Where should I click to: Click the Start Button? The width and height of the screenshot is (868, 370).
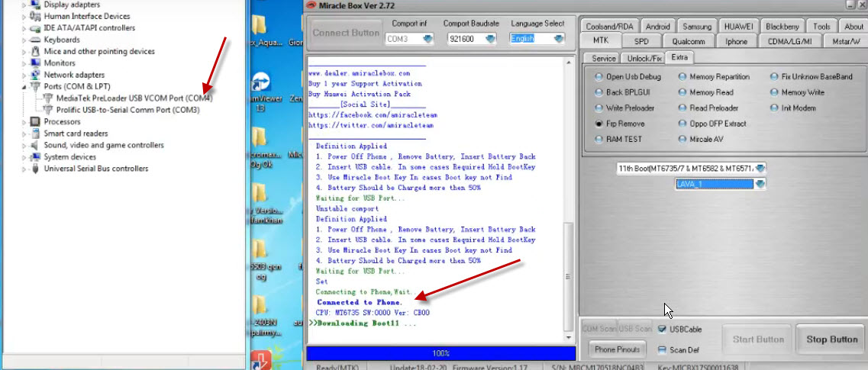point(758,339)
